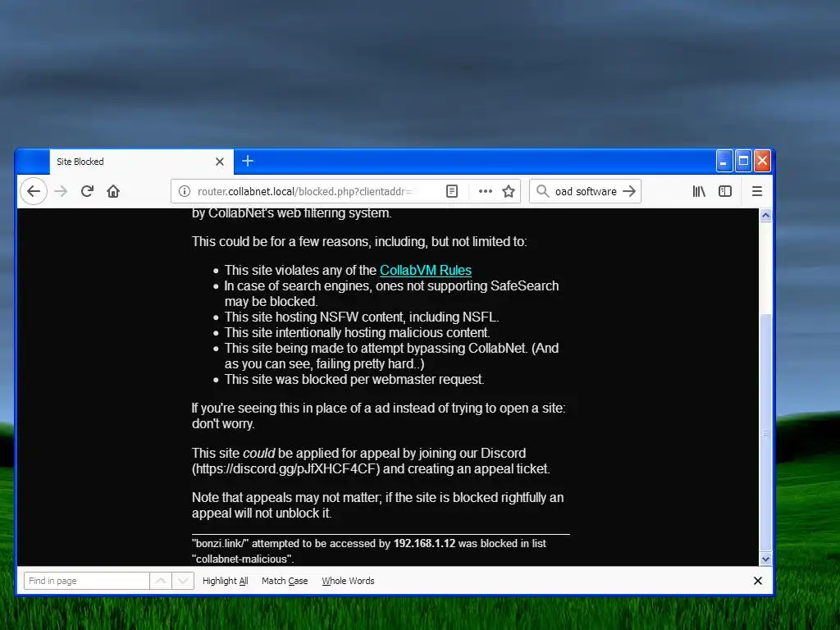
Task: Click 'This site hosting NSFW content' bullet
Action: pyautogui.click(x=362, y=317)
